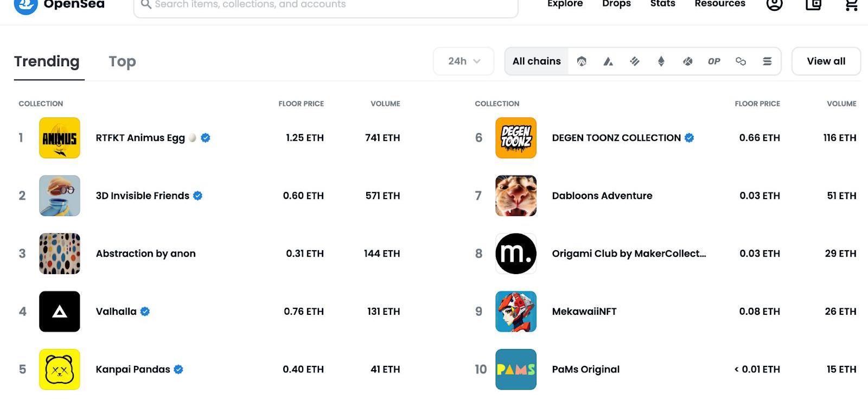Click RTFKT Animus Egg verified badge
The height and width of the screenshot is (400, 868).
206,138
